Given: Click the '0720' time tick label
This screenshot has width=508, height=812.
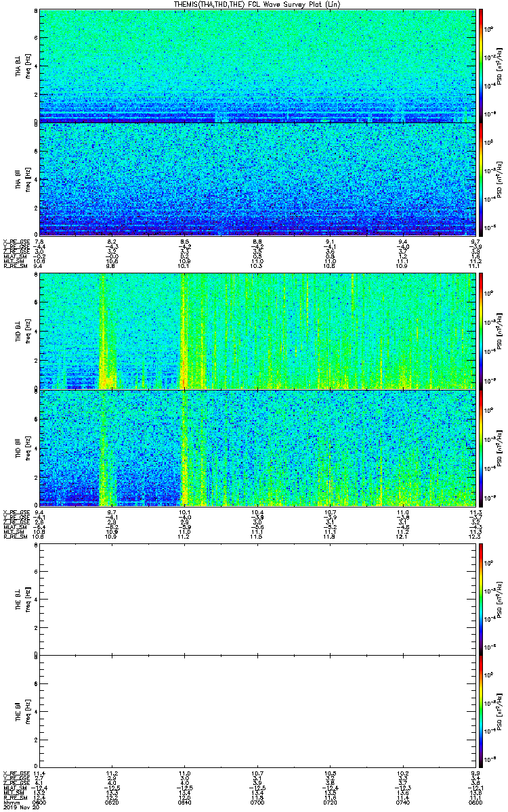Looking at the screenshot, I should 330,803.
